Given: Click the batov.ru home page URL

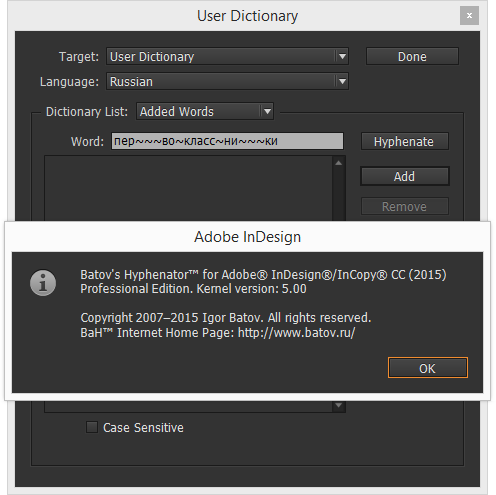Looking at the screenshot, I should click(297, 333).
